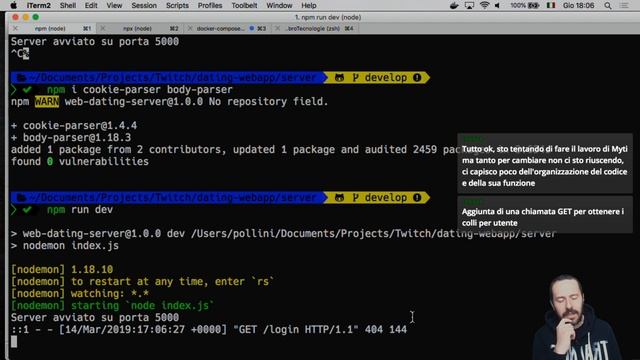The height and width of the screenshot is (360, 640).
Task: Click the chat message starting Tutto ok
Action: [545, 163]
